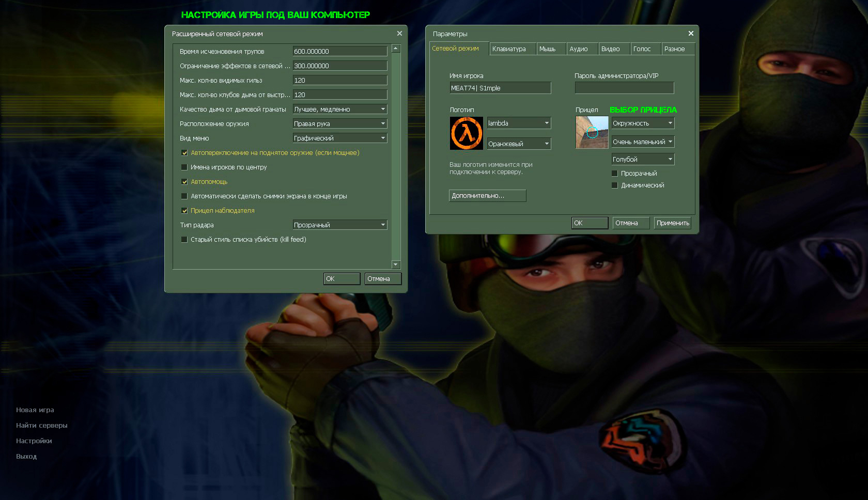Click OK in the Параметры dialog

pyautogui.click(x=590, y=223)
